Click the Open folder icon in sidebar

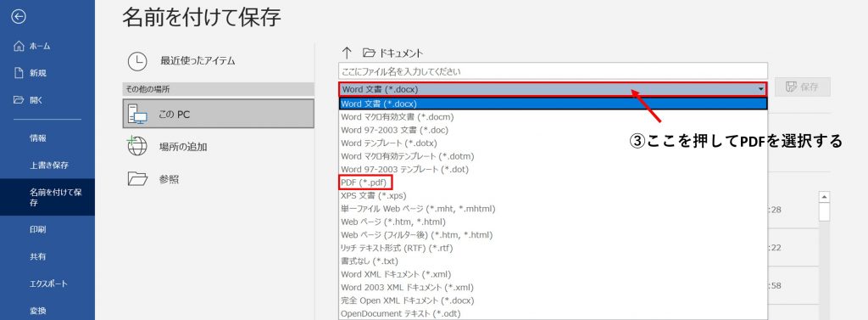click(19, 100)
